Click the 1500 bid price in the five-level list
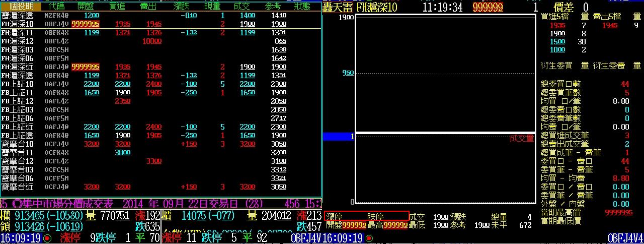The width and height of the screenshot is (644, 244). click(x=557, y=42)
